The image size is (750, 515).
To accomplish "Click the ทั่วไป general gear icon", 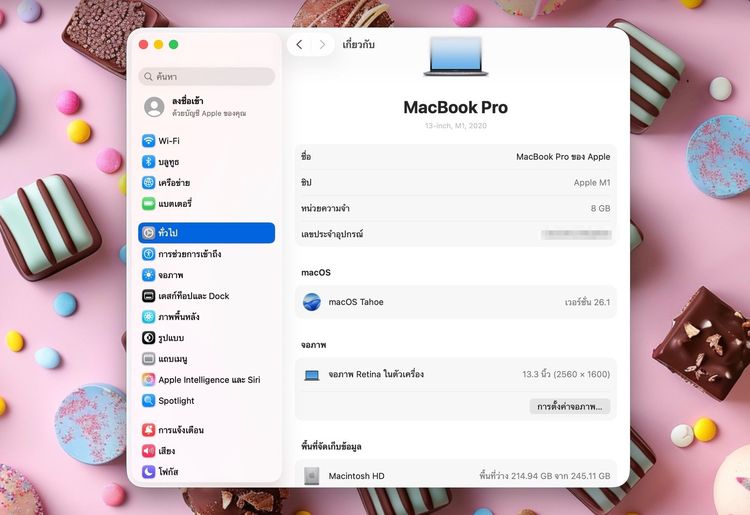I will point(149,233).
